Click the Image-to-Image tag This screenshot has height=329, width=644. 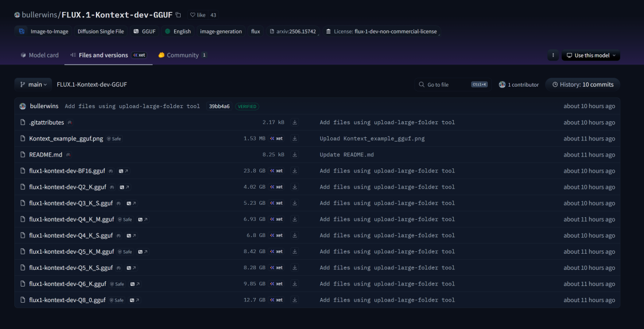[x=44, y=31]
